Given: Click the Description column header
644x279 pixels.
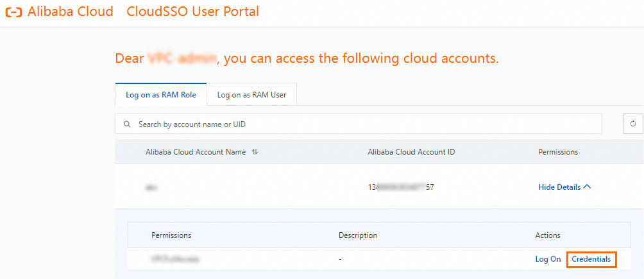Looking at the screenshot, I should 358,235.
